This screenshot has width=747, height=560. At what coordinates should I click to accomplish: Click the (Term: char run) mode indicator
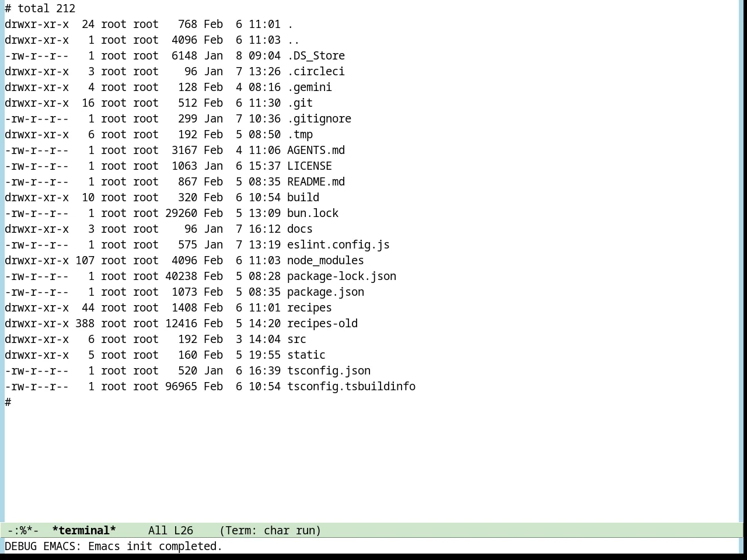[270, 530]
